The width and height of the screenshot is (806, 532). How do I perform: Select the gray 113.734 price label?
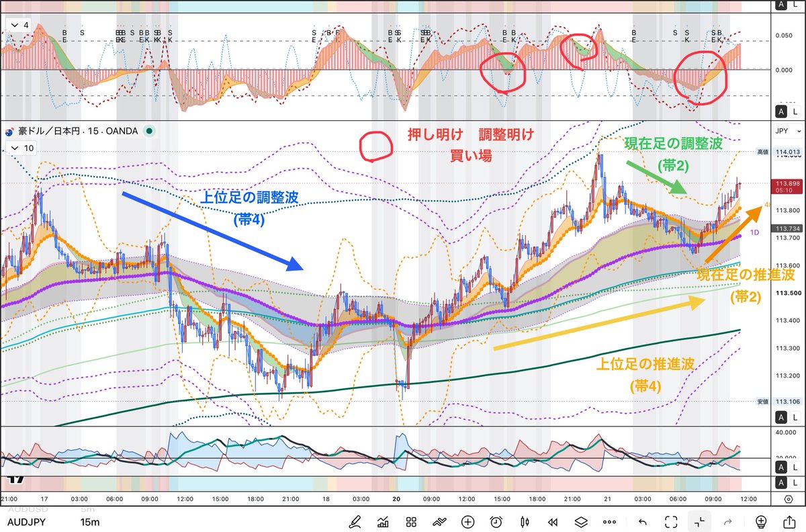click(x=788, y=229)
